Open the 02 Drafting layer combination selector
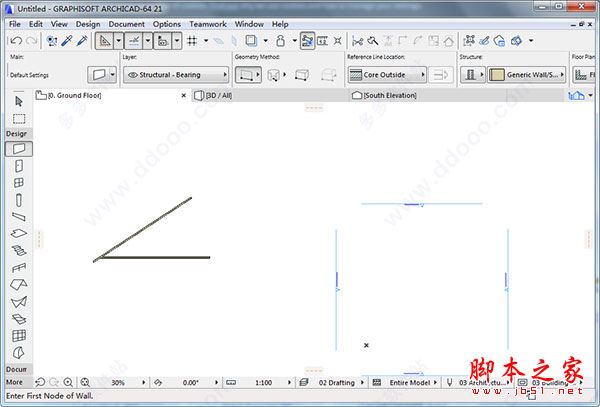The width and height of the screenshot is (600, 407). [x=332, y=382]
